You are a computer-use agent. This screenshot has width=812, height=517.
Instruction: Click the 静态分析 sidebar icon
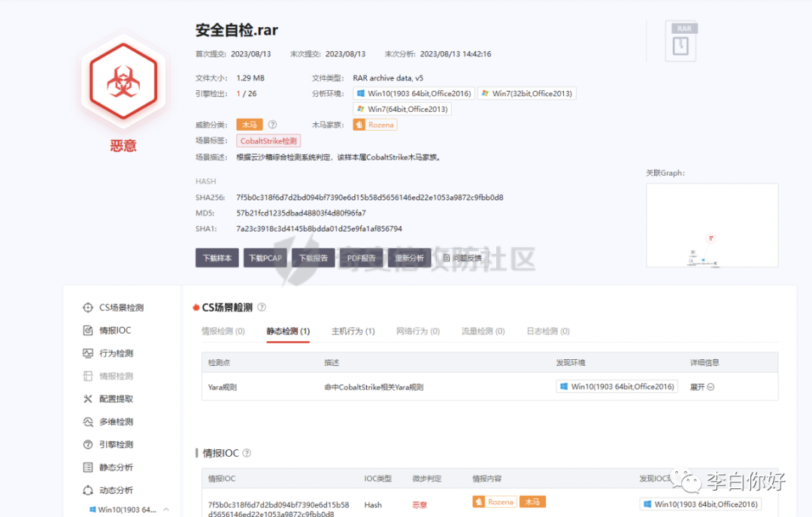pyautogui.click(x=87, y=467)
